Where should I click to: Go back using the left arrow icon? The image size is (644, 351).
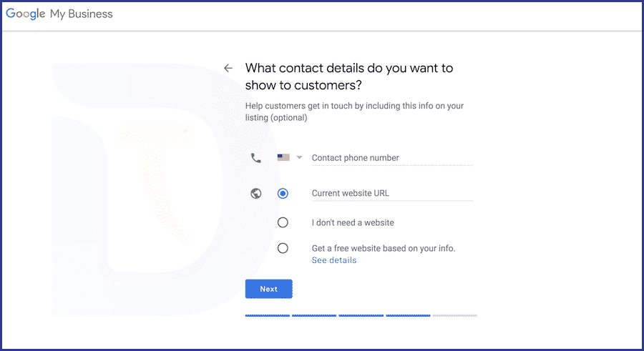pos(228,68)
